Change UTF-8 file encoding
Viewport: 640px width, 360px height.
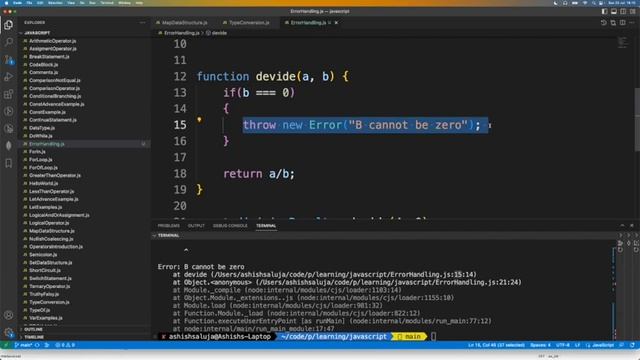tap(563, 345)
